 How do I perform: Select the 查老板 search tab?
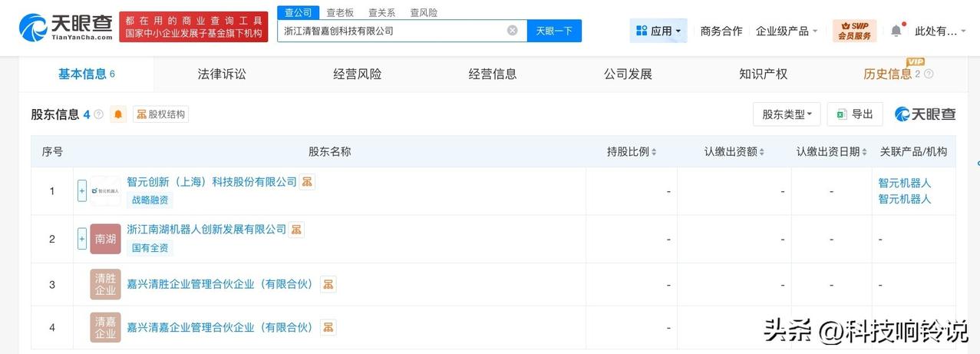(340, 12)
